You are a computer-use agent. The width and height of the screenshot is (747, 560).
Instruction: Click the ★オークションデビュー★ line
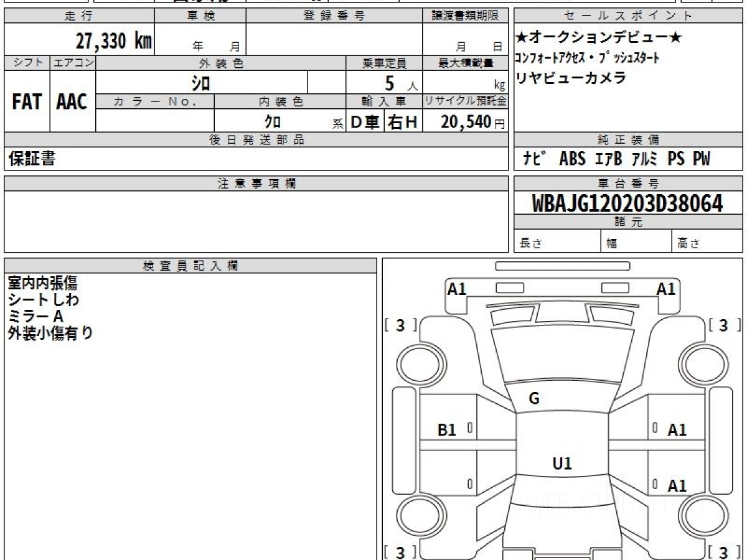click(599, 38)
